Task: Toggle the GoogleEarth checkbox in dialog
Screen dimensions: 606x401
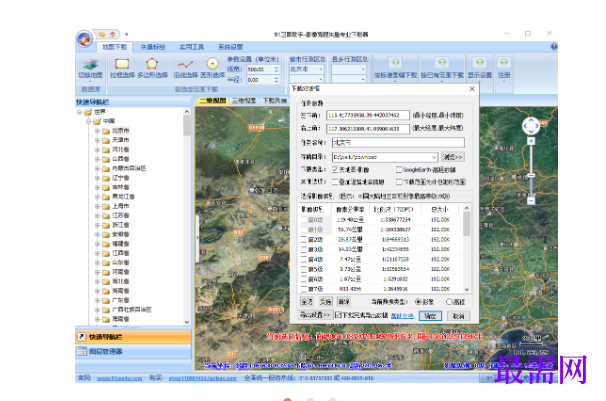Action: (399, 170)
